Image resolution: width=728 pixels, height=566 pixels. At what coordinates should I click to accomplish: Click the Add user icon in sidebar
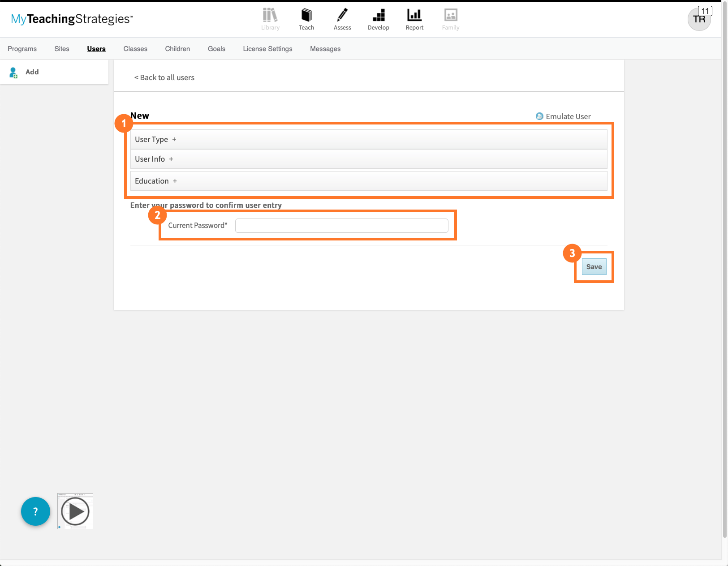pos(13,72)
